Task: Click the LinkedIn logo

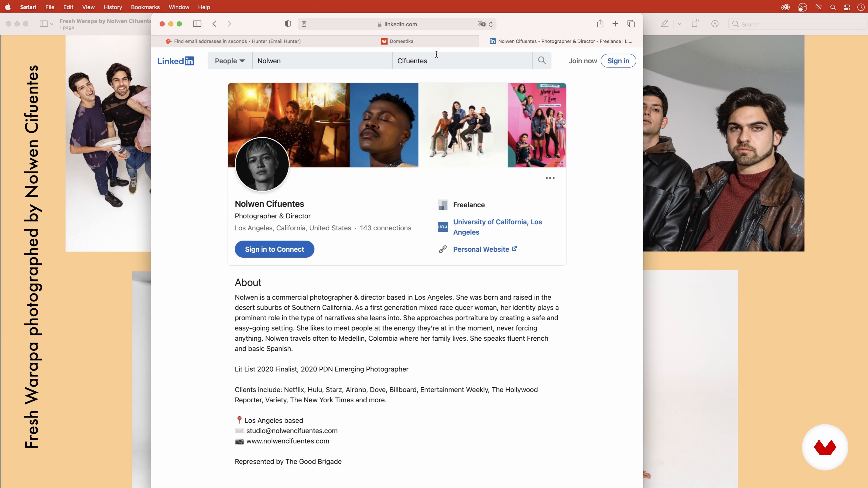Action: pyautogui.click(x=176, y=61)
